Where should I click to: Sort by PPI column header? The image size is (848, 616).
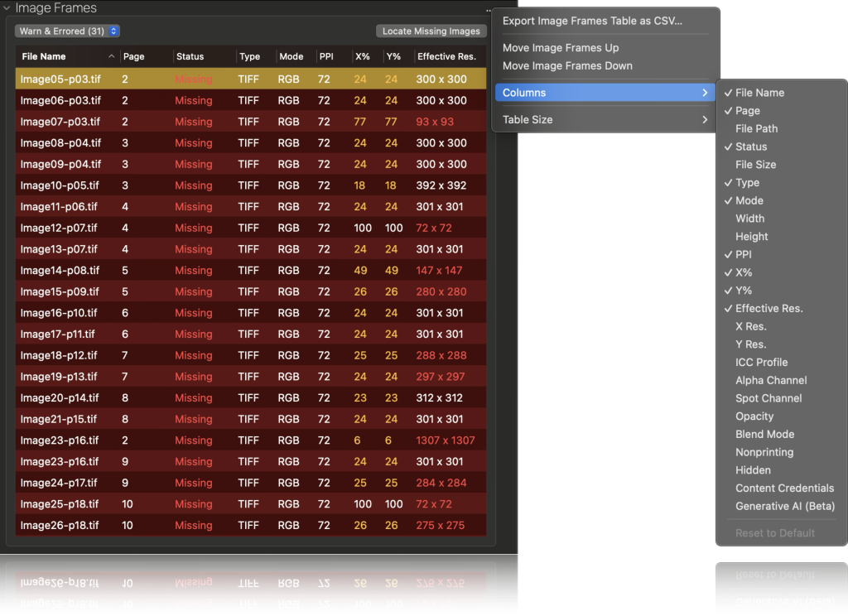(326, 56)
